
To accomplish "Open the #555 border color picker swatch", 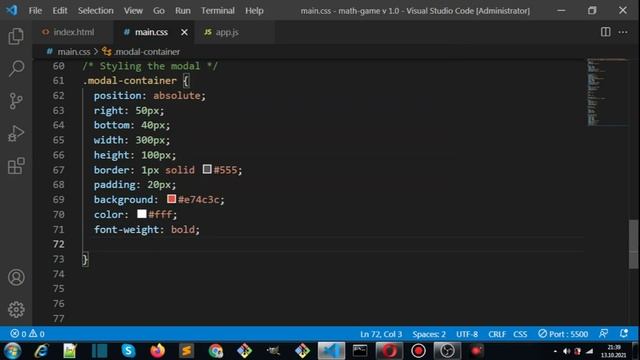I will point(207,169).
